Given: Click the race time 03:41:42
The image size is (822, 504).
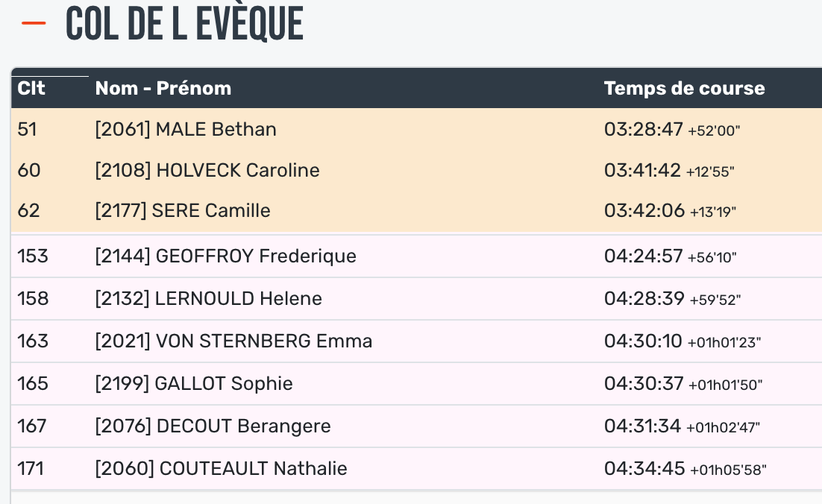Looking at the screenshot, I should tap(642, 171).
